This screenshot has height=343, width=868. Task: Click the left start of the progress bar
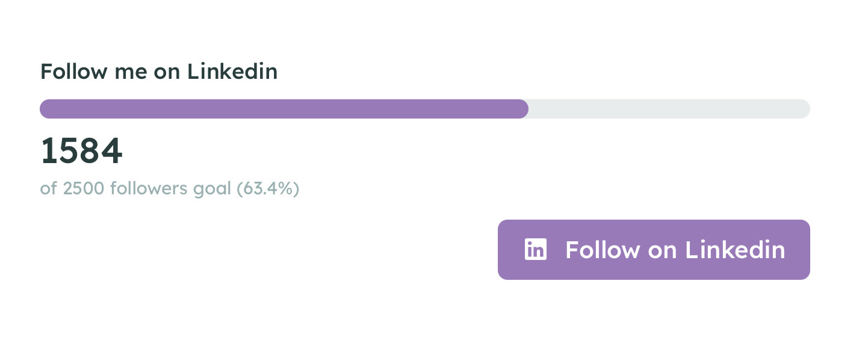[46, 109]
